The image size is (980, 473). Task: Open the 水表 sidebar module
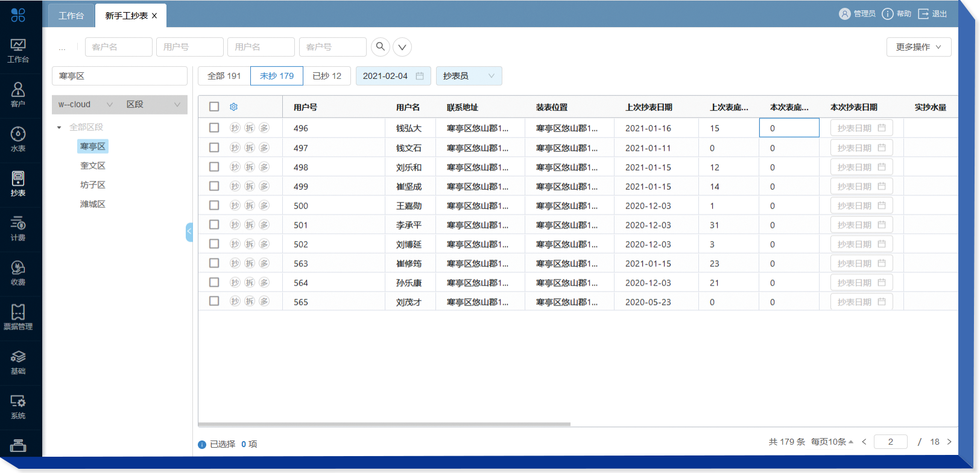pos(18,140)
